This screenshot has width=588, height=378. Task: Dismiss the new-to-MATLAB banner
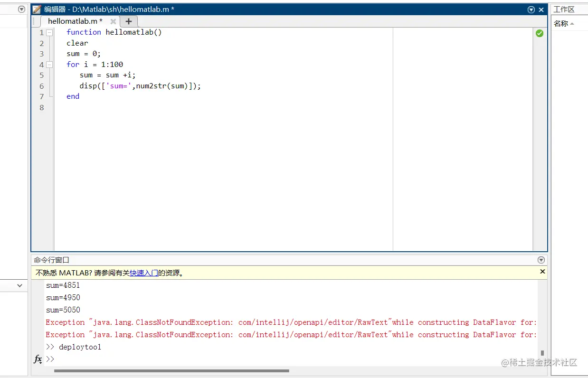pos(542,272)
